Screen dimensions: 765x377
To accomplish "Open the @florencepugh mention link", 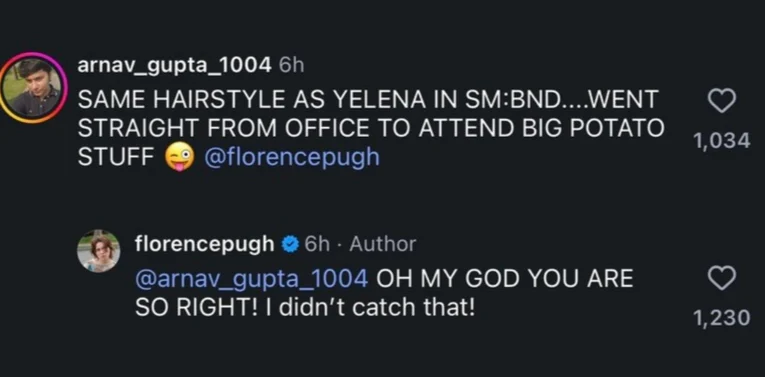I will (x=292, y=158).
